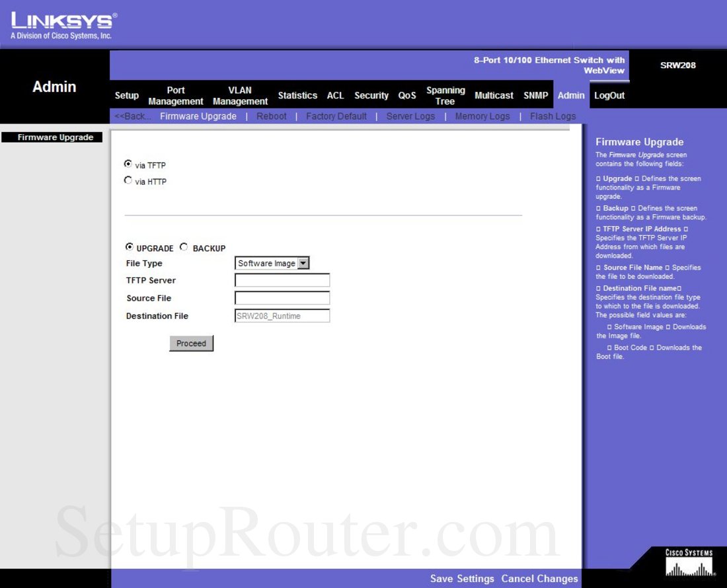Open the Firmware Upgrade submenu link
Image resolution: width=727 pixels, height=588 pixels.
click(198, 116)
